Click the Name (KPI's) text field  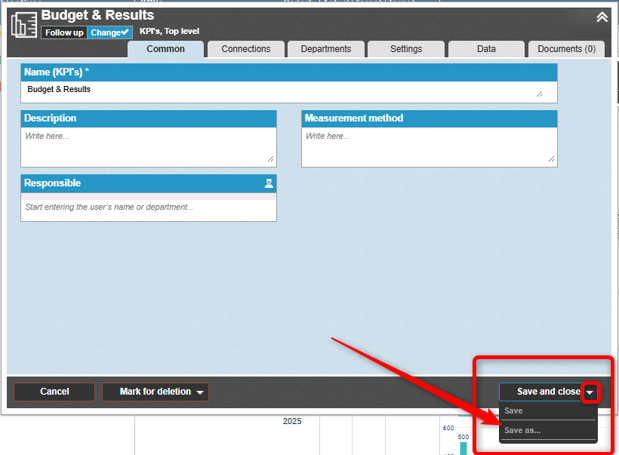click(288, 90)
